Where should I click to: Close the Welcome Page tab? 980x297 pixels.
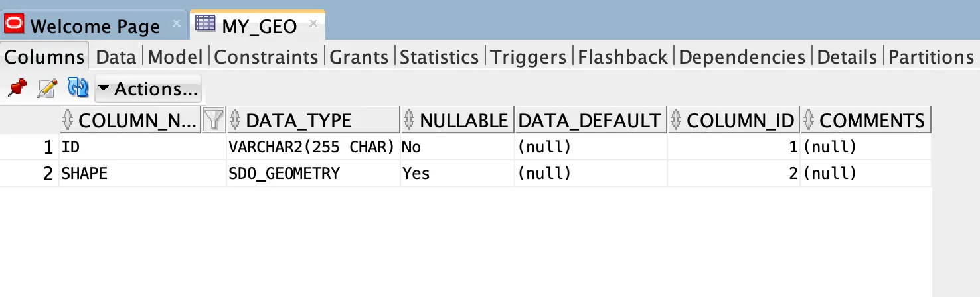coord(176,24)
